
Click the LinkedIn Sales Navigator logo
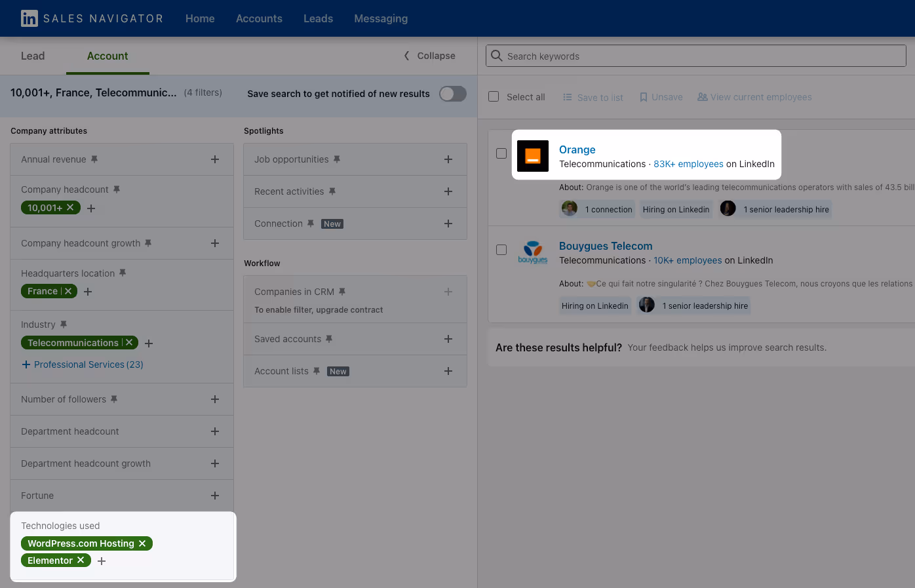[92, 18]
